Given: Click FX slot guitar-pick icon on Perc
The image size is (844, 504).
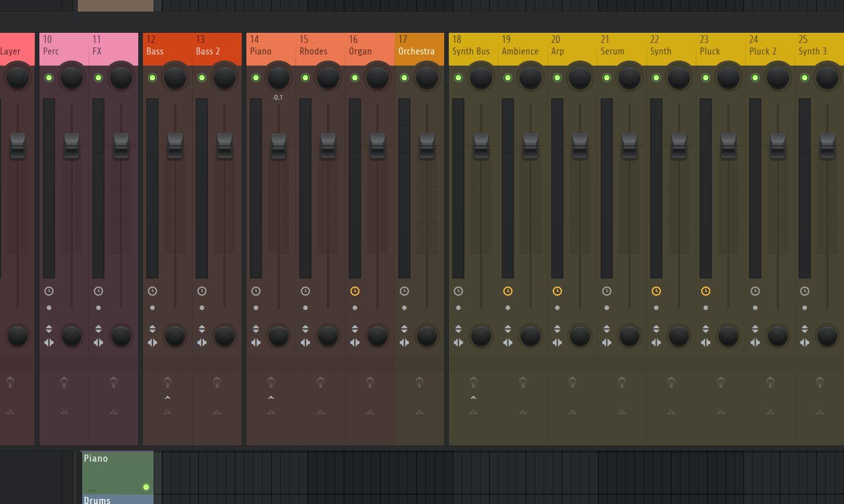Looking at the screenshot, I should pos(64,382).
